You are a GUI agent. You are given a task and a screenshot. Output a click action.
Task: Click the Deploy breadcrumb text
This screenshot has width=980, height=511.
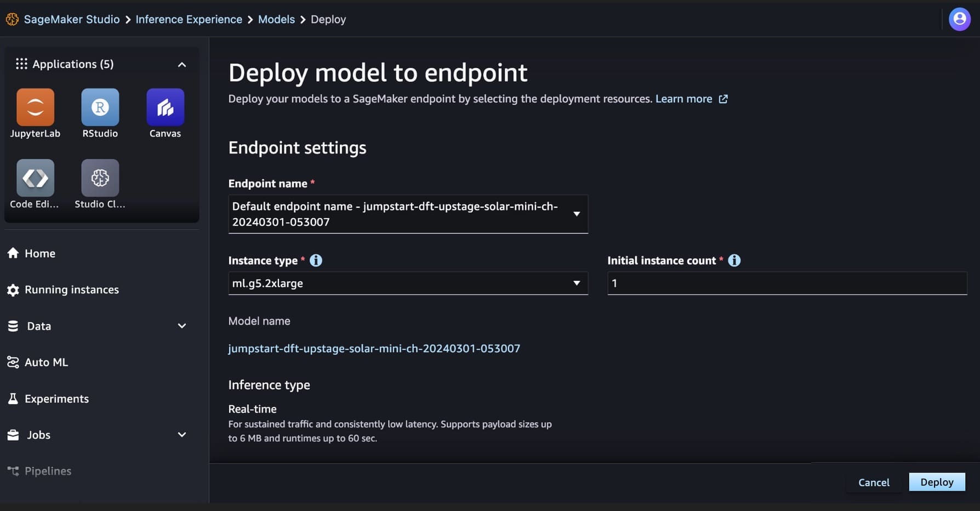pos(328,19)
